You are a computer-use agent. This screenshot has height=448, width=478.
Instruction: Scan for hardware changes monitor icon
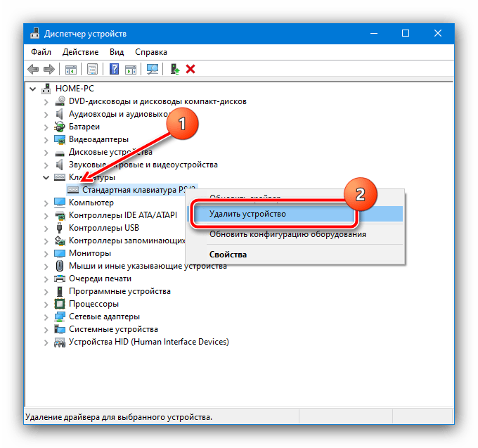click(x=152, y=69)
